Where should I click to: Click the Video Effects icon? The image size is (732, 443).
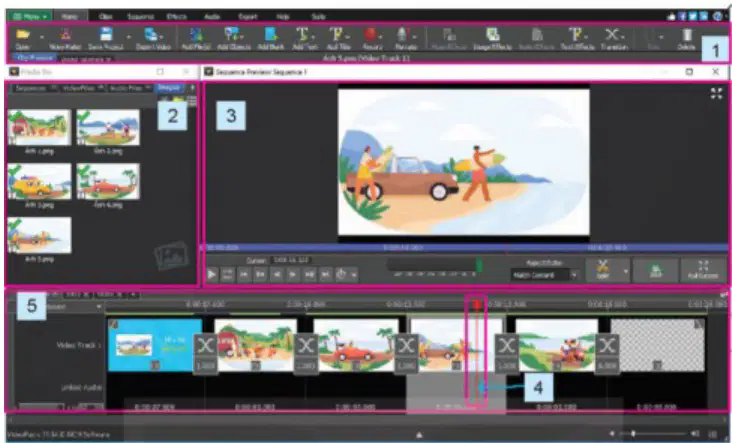click(x=449, y=35)
